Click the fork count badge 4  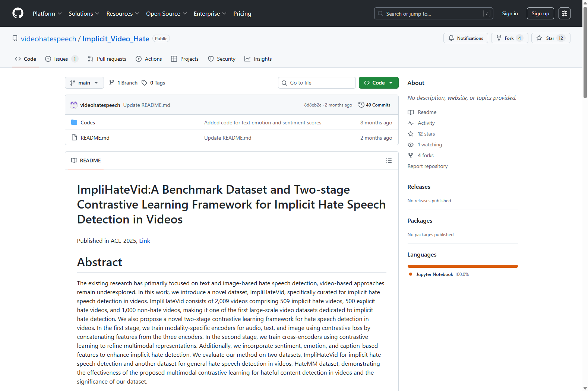click(519, 38)
